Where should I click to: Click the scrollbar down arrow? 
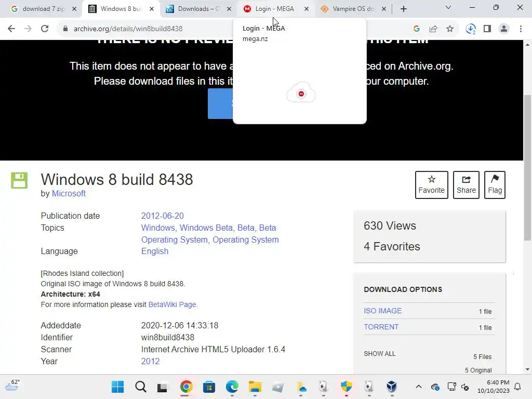tap(528, 369)
